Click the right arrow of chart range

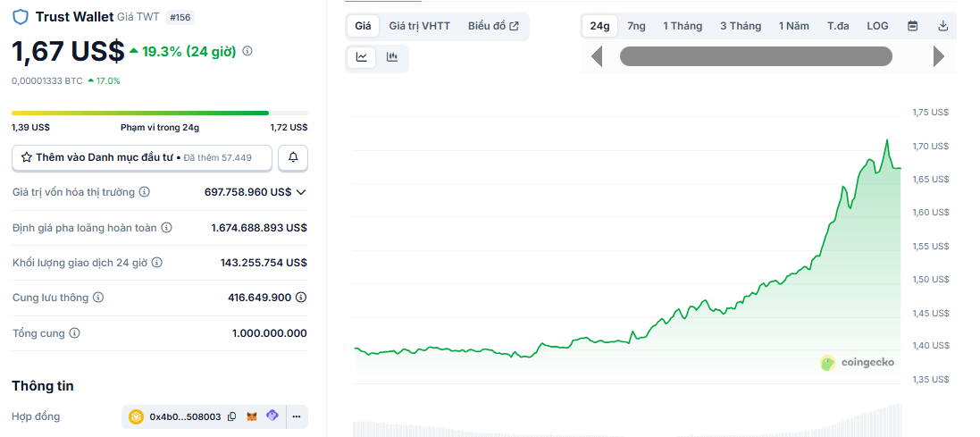pos(939,56)
